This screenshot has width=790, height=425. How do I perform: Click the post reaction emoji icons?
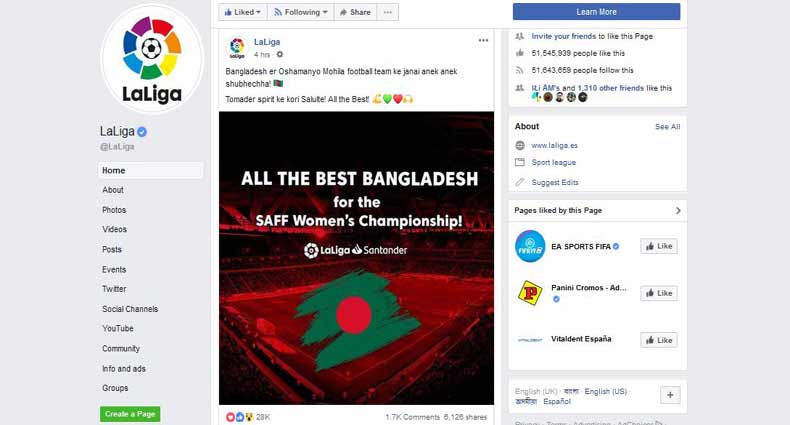click(240, 416)
